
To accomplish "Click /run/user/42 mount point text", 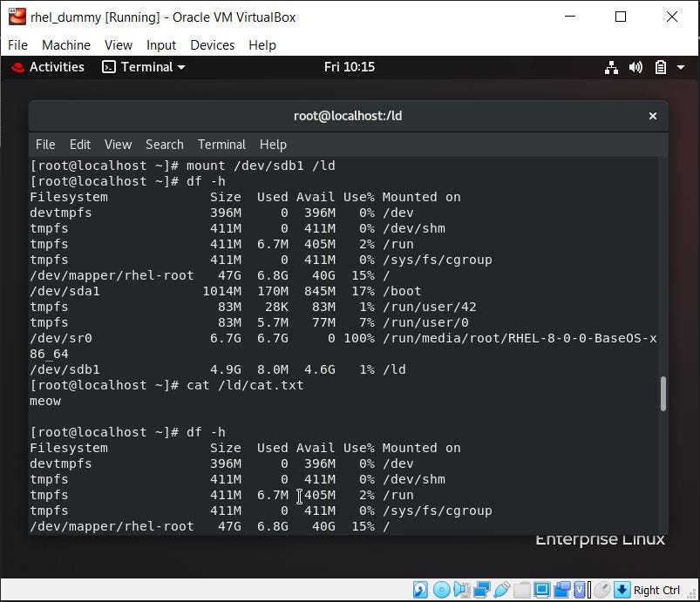I will [430, 307].
